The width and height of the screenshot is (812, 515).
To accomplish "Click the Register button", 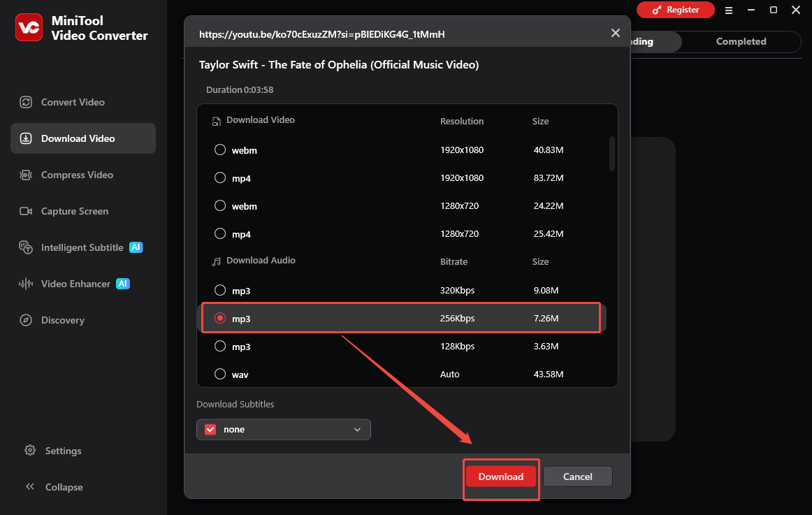I will [675, 10].
